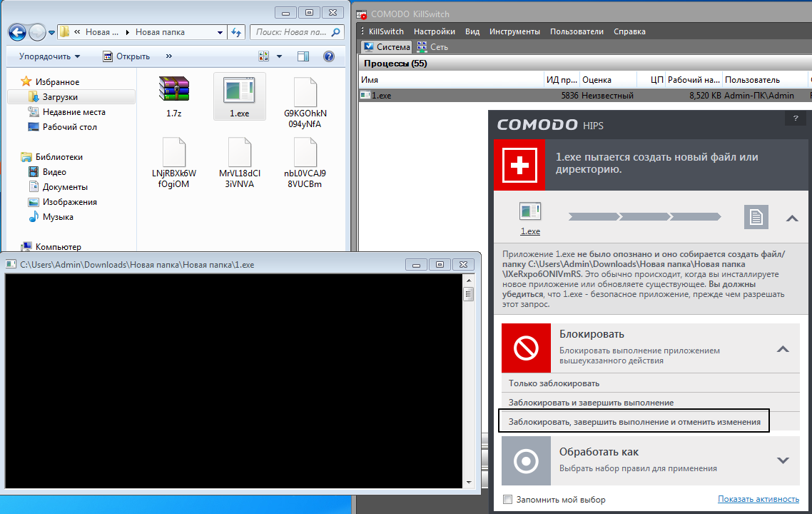The image size is (812, 514).
Task: Click the HIPS question mark help button
Action: point(796,118)
